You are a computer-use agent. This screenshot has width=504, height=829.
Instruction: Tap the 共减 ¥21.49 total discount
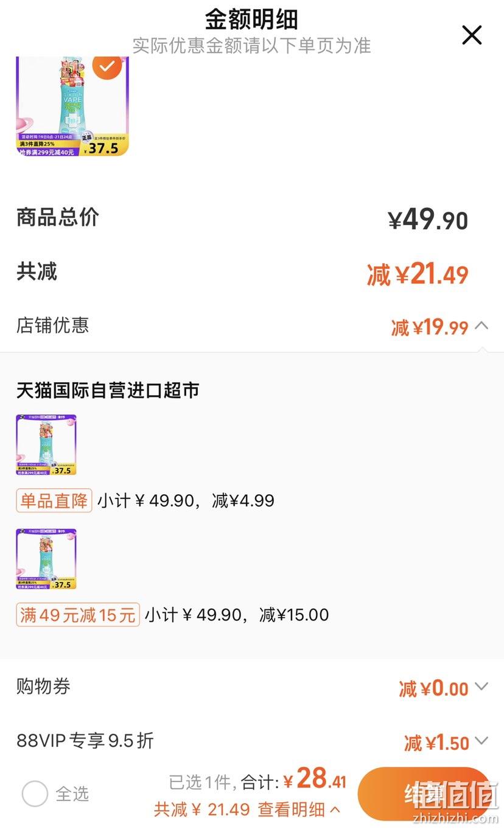pyautogui.click(x=418, y=275)
